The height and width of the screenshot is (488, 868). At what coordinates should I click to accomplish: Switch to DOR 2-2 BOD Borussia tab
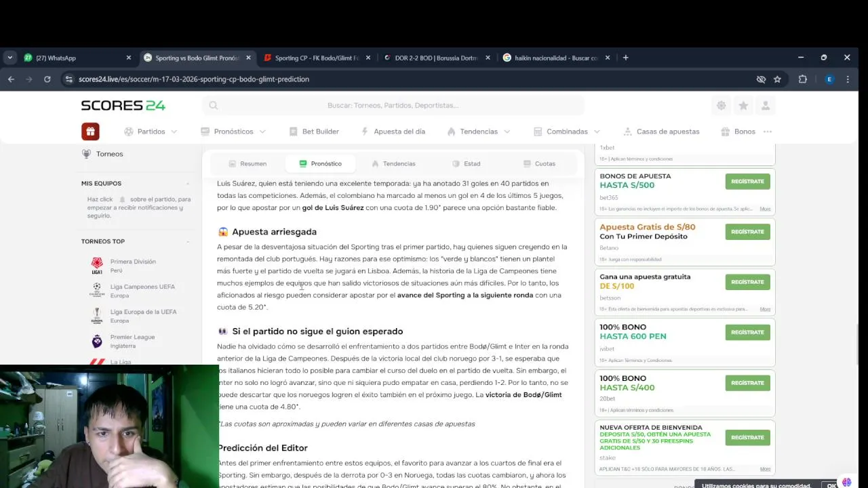tap(436, 58)
